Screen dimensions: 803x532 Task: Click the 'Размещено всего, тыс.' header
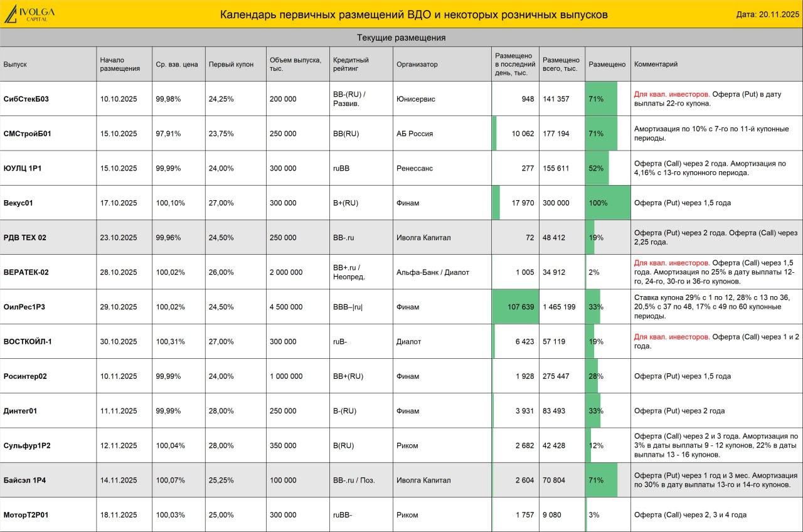(561, 64)
